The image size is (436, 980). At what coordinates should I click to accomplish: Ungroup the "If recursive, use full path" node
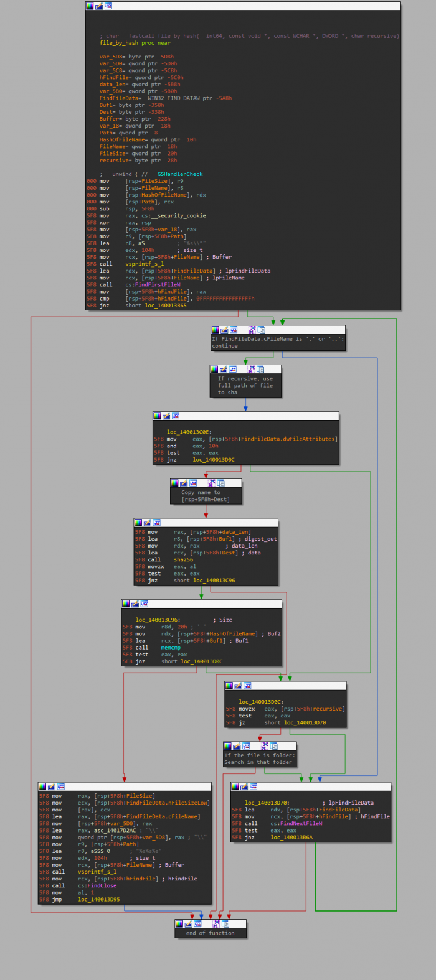pos(252,369)
